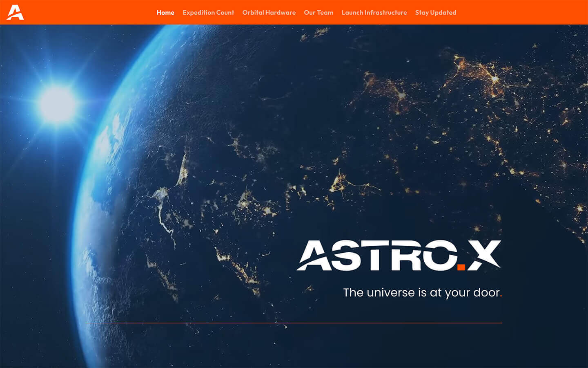Click the Stay Updated subscription link
This screenshot has width=588, height=368.
[x=435, y=12]
